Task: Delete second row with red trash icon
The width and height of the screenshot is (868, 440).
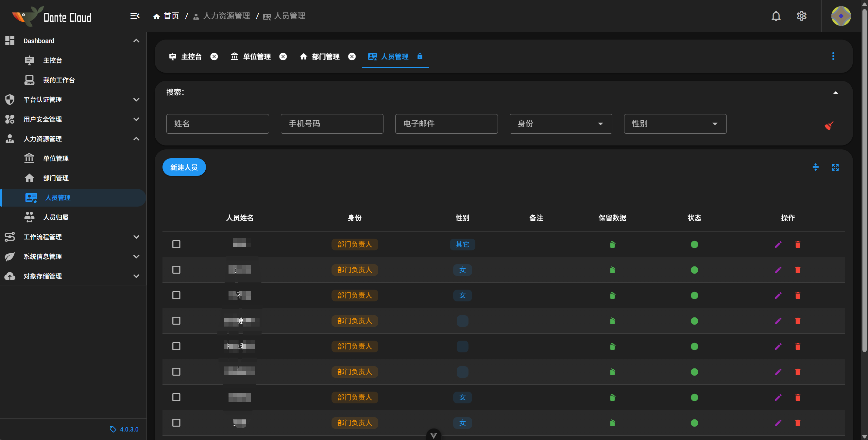Action: coord(798,270)
